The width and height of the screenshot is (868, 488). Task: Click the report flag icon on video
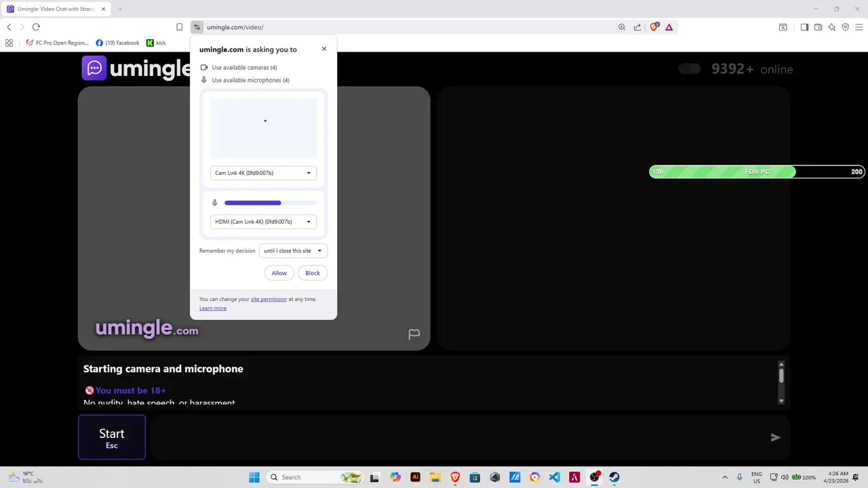[x=414, y=334]
